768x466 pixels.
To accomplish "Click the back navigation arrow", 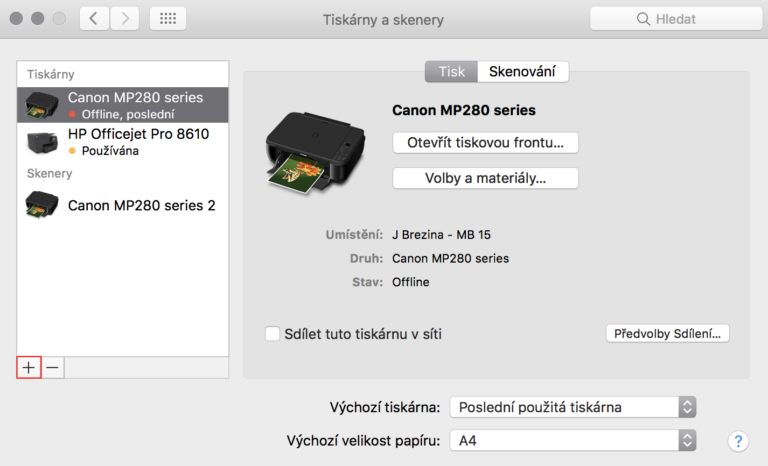I will 94,19.
